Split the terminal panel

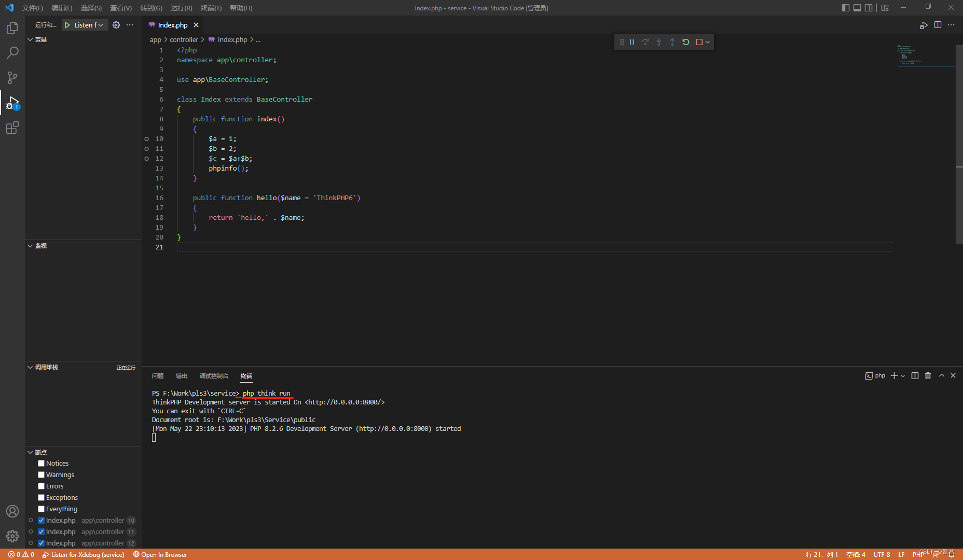(x=915, y=375)
